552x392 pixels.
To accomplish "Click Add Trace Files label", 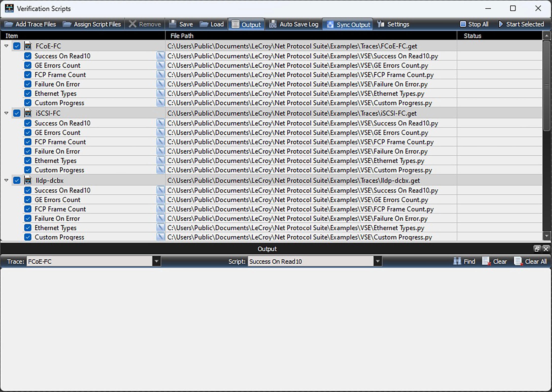I will 36,24.
